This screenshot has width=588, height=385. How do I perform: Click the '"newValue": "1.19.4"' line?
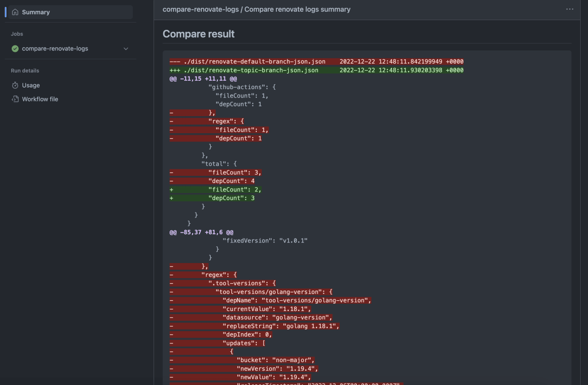click(x=241, y=377)
